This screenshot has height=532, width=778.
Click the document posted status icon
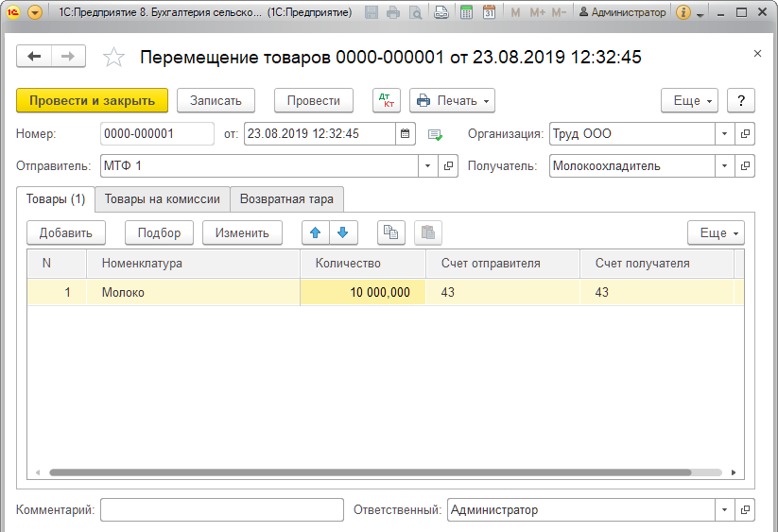[x=435, y=135]
